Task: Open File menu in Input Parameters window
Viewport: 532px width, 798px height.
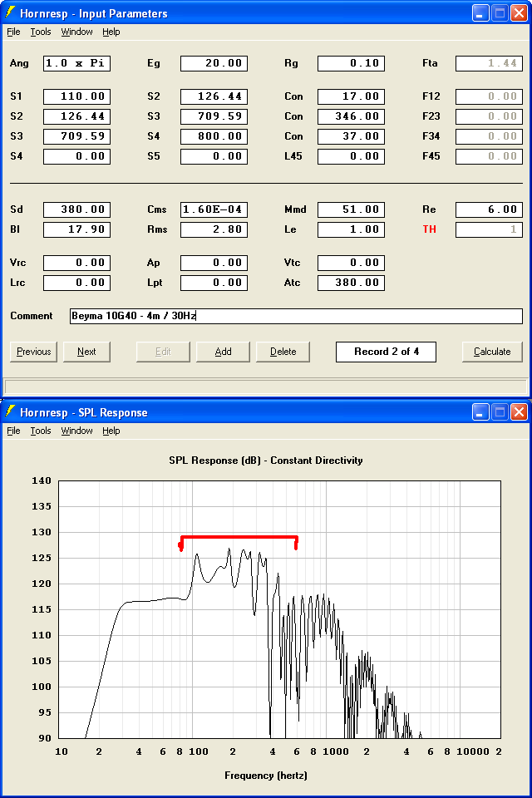Action: 13,32
